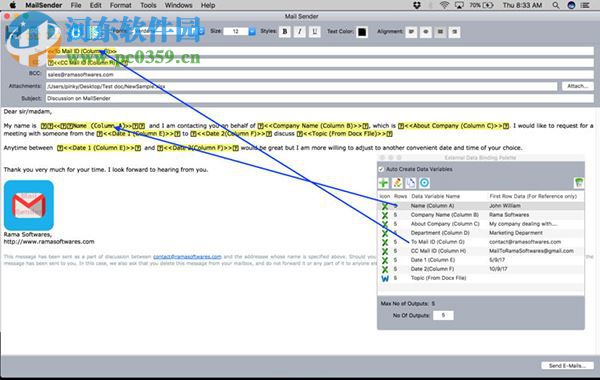
Task: Click Excel icon of To Mail ID row
Action: click(385, 242)
